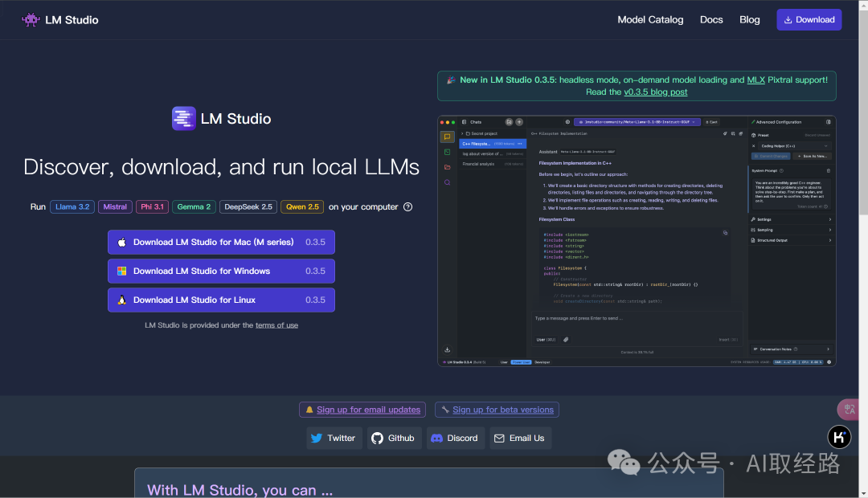Click the top-right Download button
The height and width of the screenshot is (498, 868).
pyautogui.click(x=809, y=20)
